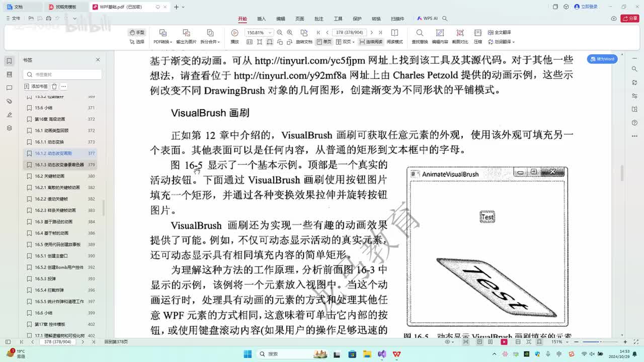The width and height of the screenshot is (644, 362).
Task: Open the layers sidebar icon
Action: [9, 128]
